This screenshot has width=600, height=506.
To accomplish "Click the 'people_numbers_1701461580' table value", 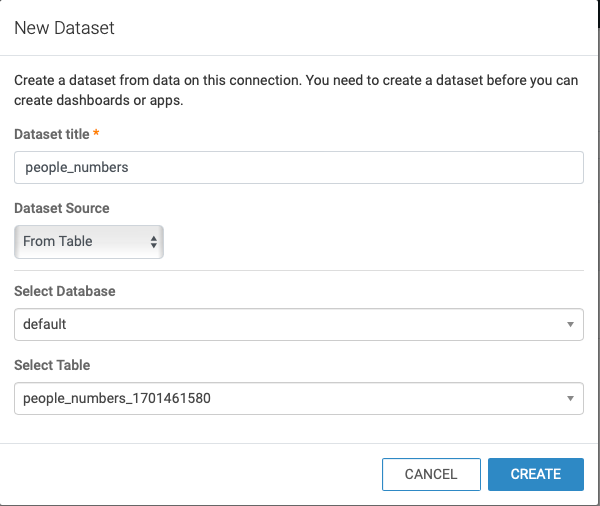I will [x=117, y=398].
